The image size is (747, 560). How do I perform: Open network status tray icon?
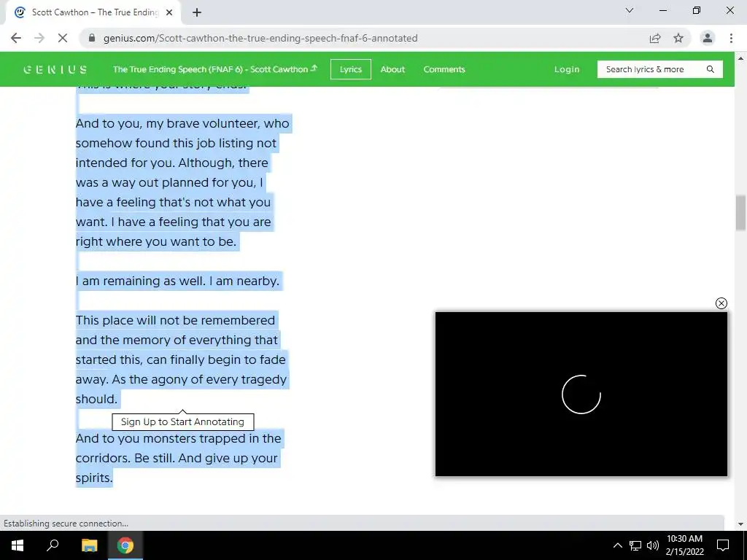(x=635, y=545)
